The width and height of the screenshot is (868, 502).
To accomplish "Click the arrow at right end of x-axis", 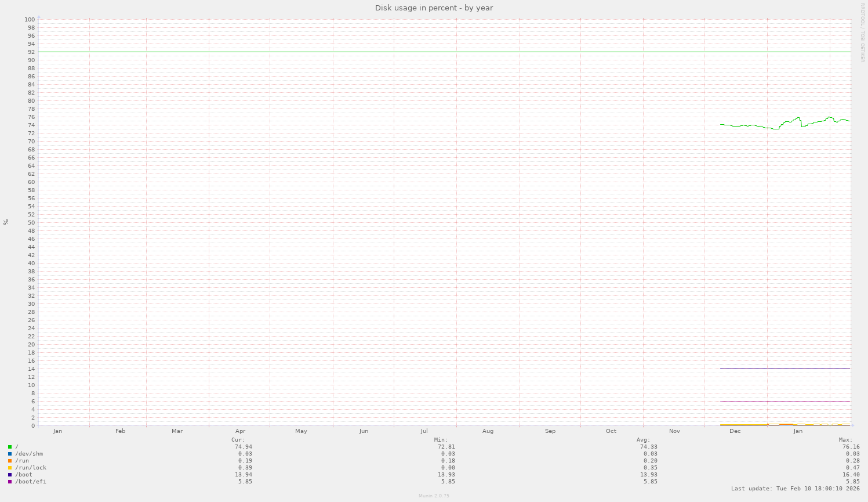I will coord(854,425).
